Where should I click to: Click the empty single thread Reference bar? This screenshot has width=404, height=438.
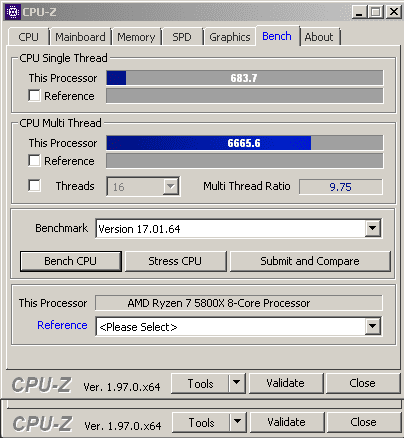click(245, 96)
